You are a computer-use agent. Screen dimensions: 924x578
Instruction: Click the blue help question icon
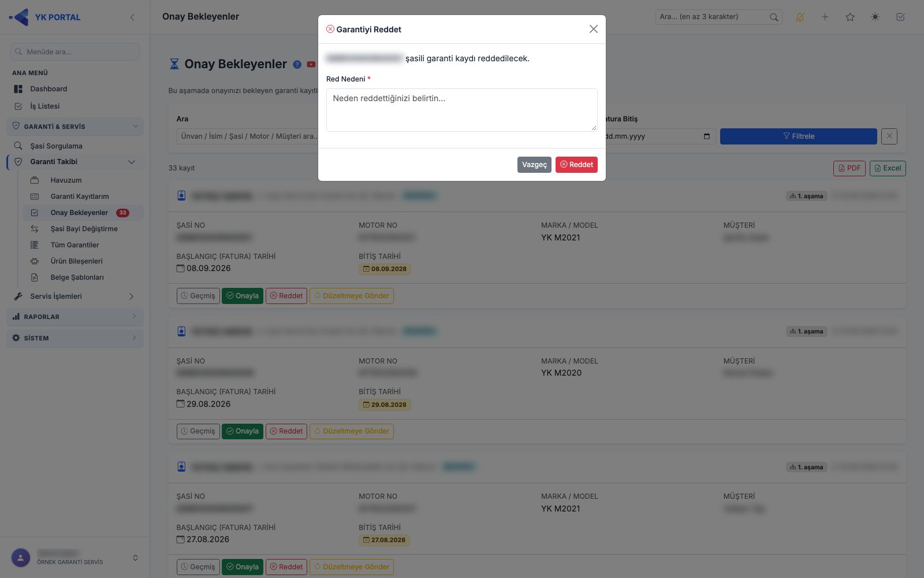[297, 65]
